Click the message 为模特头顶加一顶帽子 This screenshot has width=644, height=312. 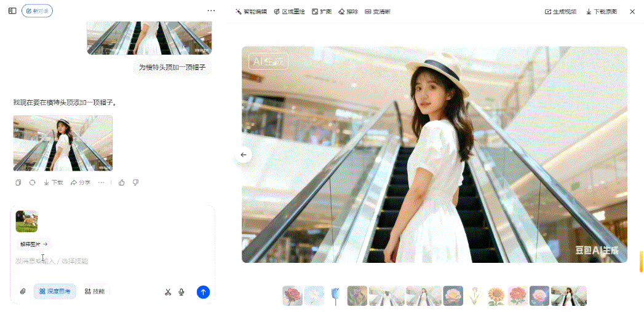click(x=172, y=68)
